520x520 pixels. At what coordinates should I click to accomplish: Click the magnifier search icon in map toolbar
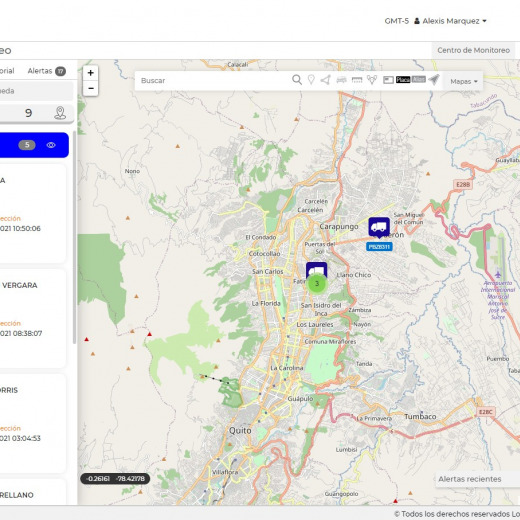point(297,80)
